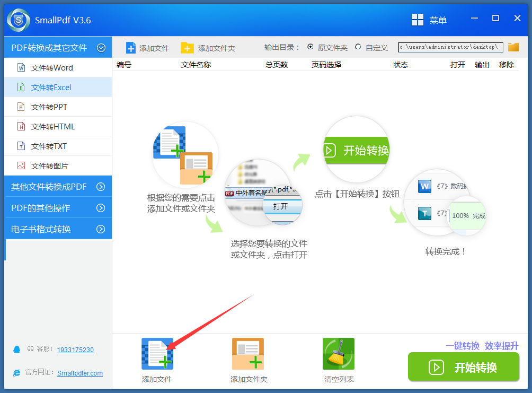Click the 文件转PPT document icon

pos(21,107)
